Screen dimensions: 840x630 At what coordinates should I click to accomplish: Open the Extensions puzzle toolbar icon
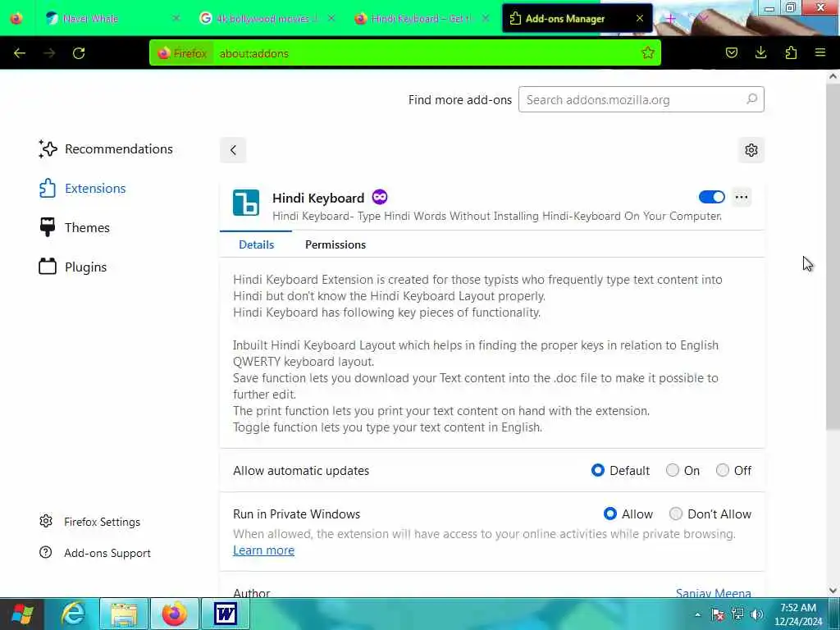[791, 52]
